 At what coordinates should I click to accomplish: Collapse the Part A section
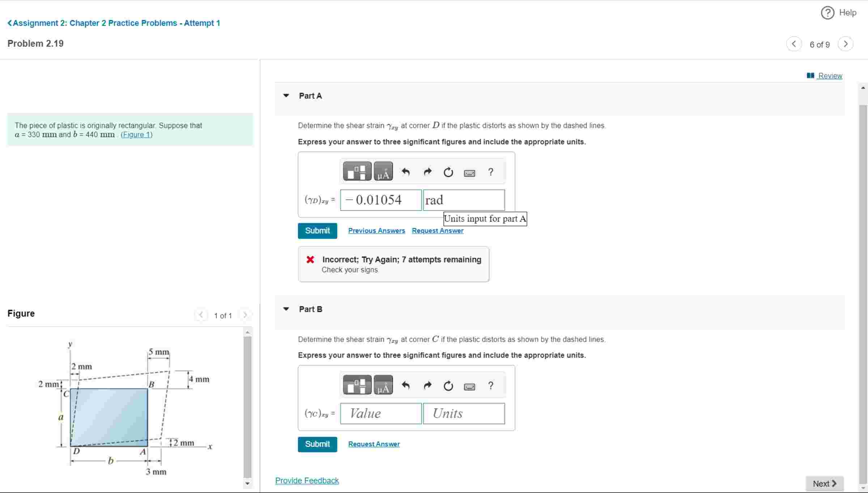click(x=286, y=96)
